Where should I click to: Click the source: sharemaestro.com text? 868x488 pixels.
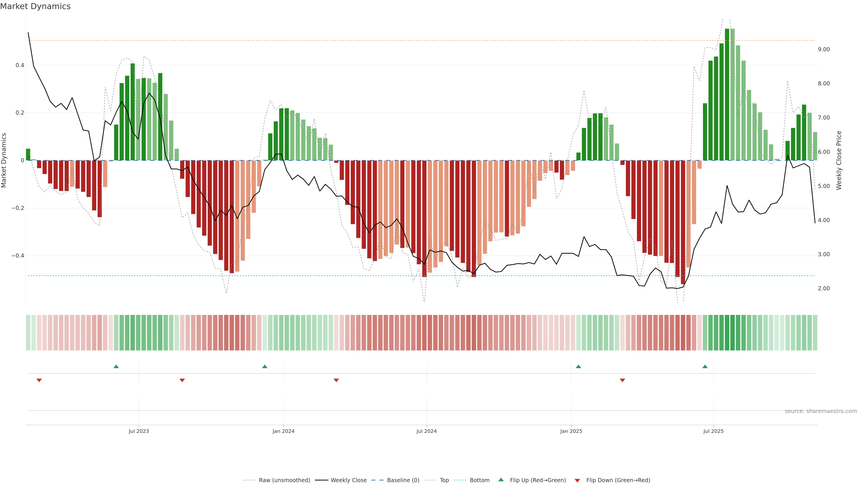point(821,411)
